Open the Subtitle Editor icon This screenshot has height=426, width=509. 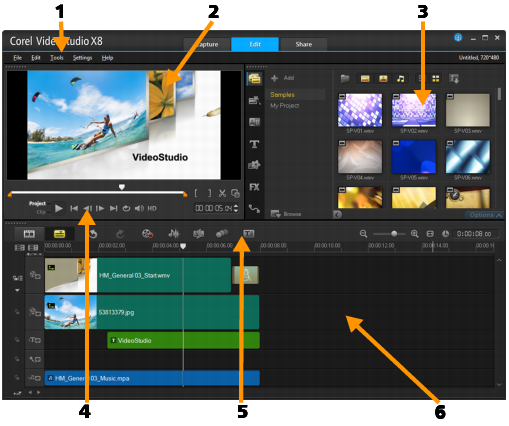(249, 234)
